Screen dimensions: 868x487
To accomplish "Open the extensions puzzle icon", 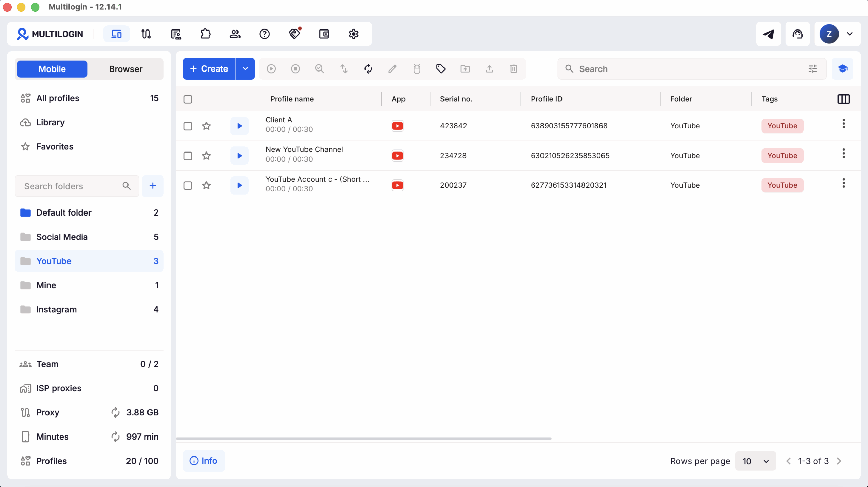I will pos(205,34).
